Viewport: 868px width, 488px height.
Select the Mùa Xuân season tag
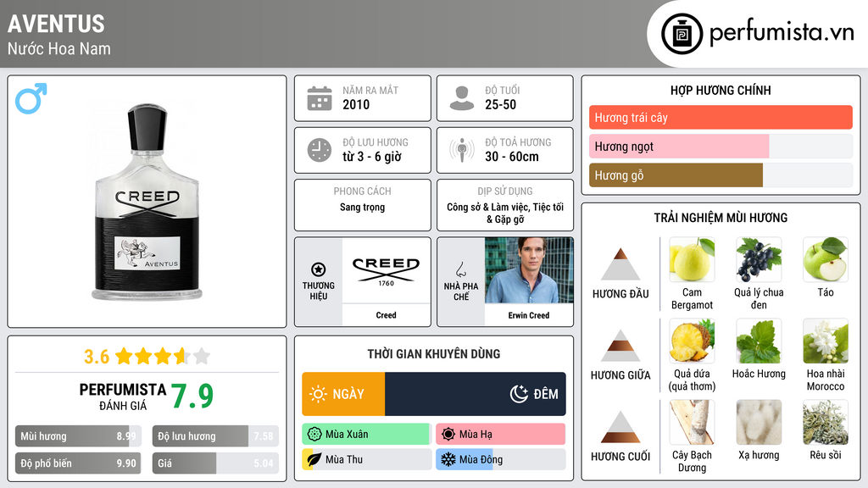366,435
